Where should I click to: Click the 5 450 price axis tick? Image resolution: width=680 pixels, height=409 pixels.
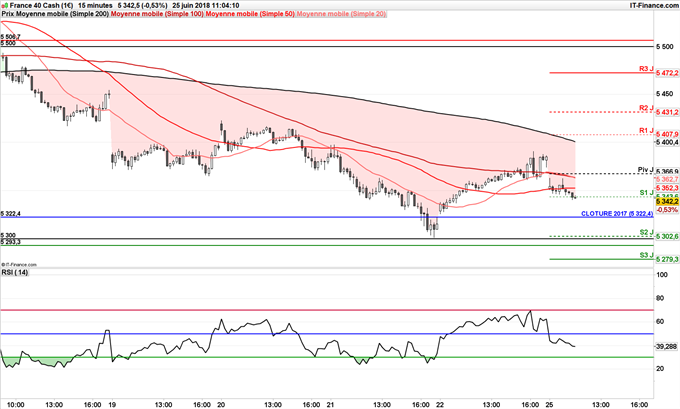(665, 94)
